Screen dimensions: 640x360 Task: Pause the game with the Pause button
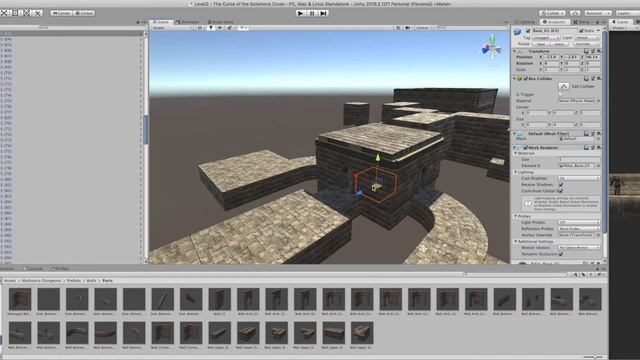(312, 13)
